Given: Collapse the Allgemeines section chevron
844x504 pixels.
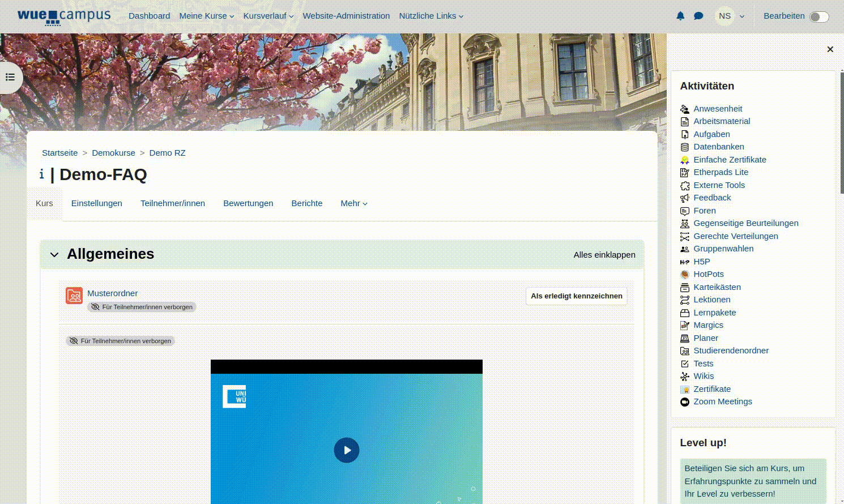Looking at the screenshot, I should 54,255.
